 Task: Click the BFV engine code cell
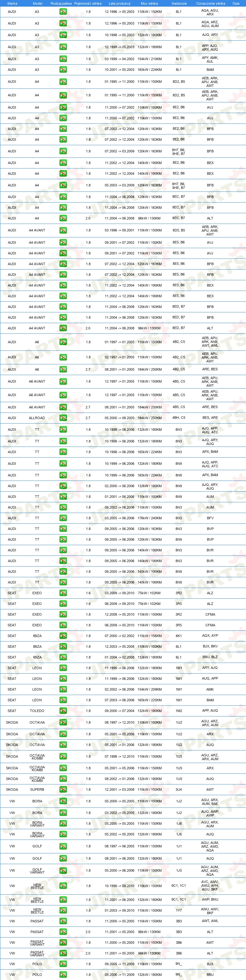[210, 518]
